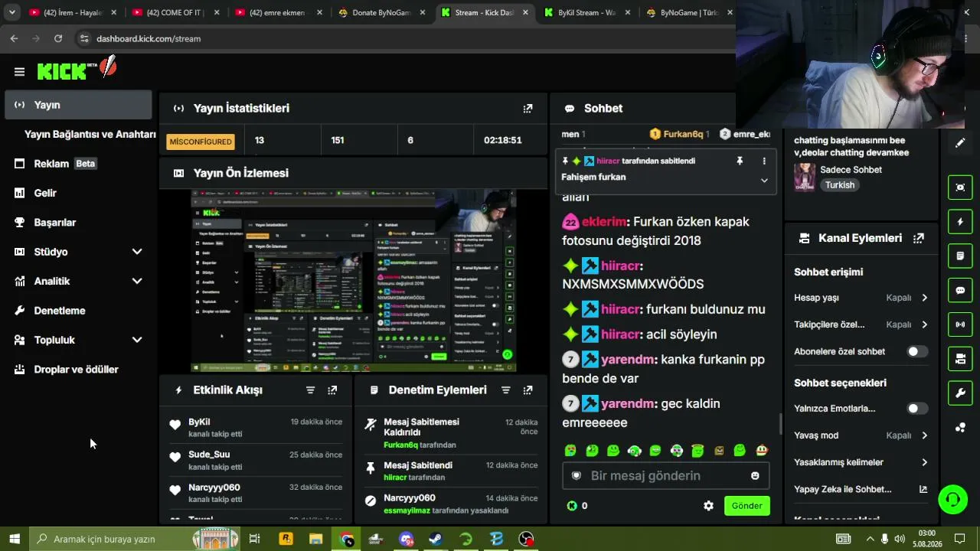Click the Windows Start button
This screenshot has height=551, width=980.
coord(15,539)
